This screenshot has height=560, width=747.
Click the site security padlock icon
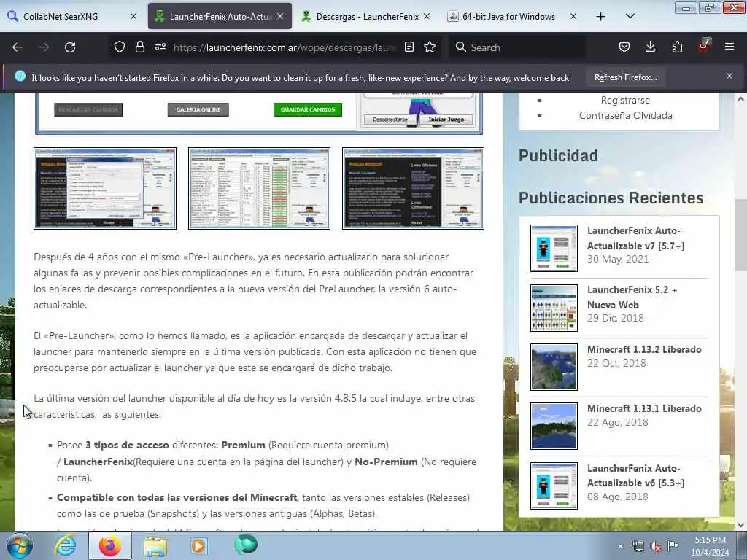coord(139,47)
